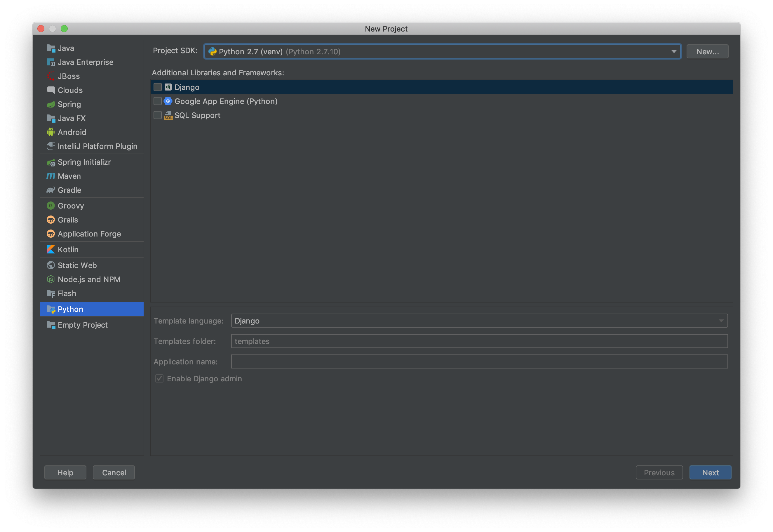
Task: Click the SQL Support icon
Action: 168,115
